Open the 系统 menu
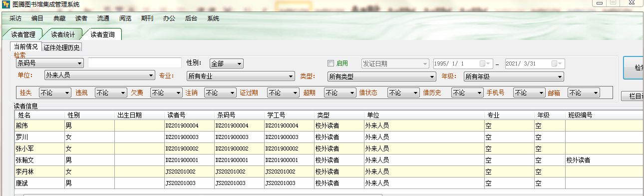The image size is (644, 196). point(213,18)
